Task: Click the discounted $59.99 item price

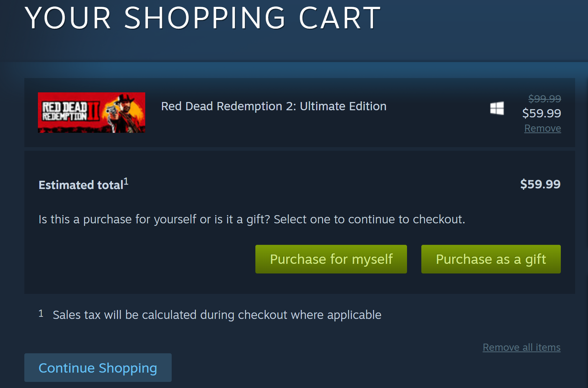Action: point(542,113)
